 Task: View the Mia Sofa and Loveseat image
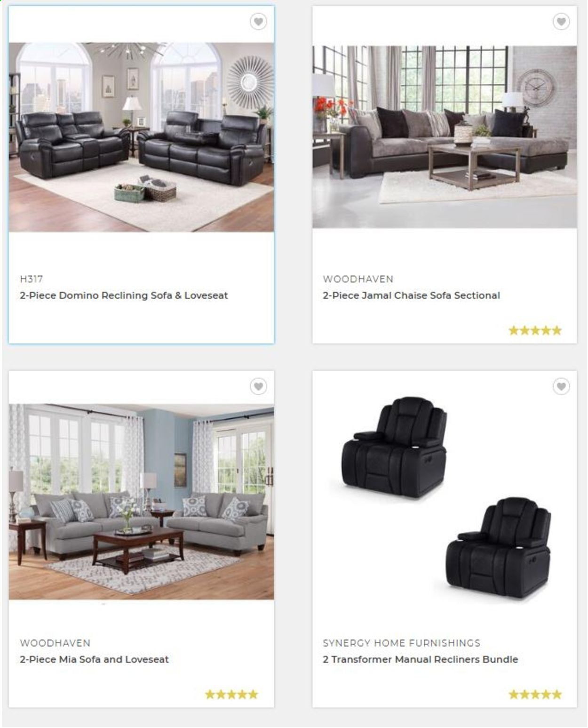tap(141, 502)
